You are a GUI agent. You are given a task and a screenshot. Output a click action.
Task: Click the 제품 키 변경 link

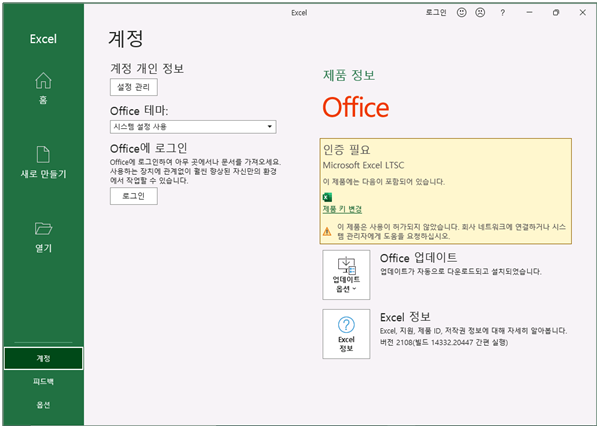click(342, 209)
